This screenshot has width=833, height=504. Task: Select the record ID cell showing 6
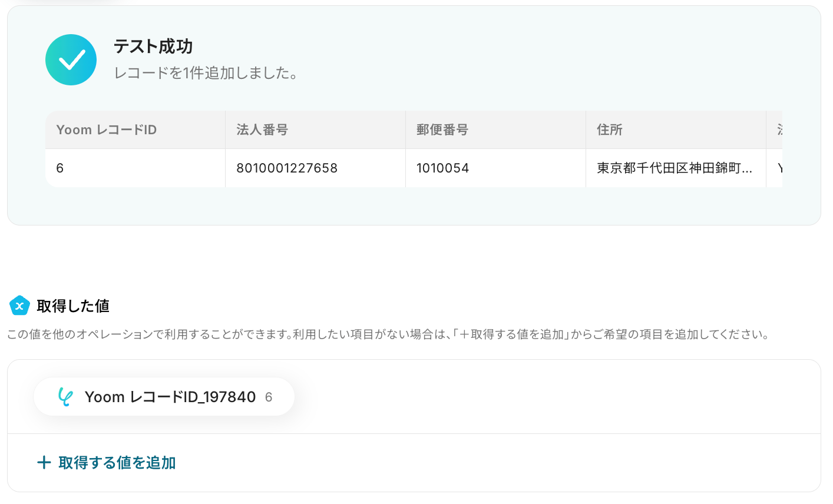(135, 168)
